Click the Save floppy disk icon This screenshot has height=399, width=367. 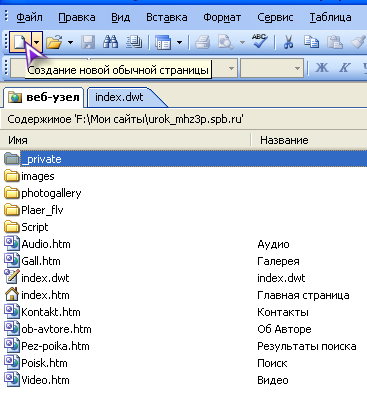pos(88,42)
